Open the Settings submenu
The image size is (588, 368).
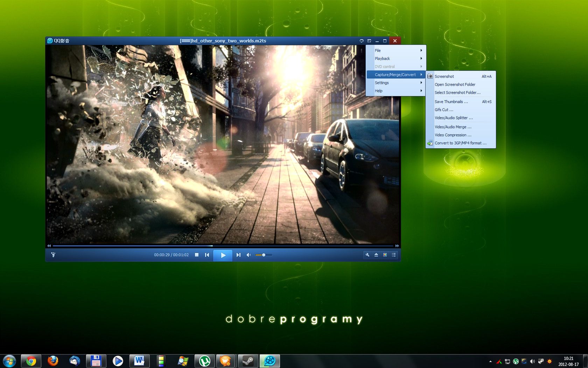(396, 83)
